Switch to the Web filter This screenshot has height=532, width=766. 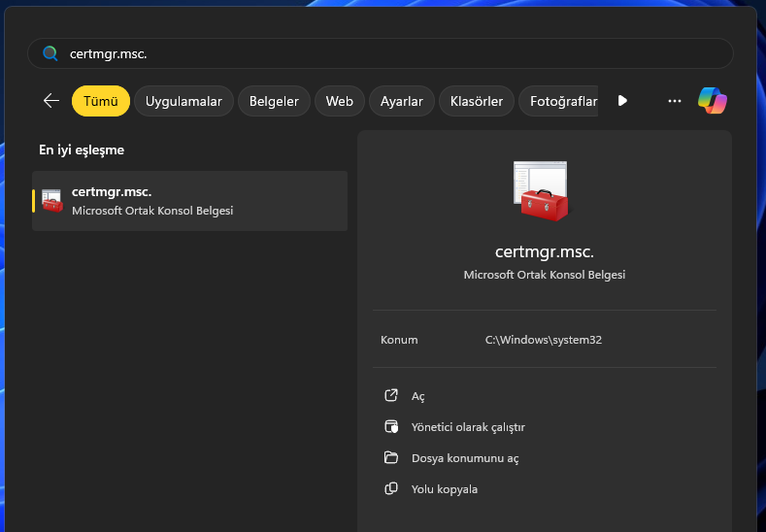[340, 101]
